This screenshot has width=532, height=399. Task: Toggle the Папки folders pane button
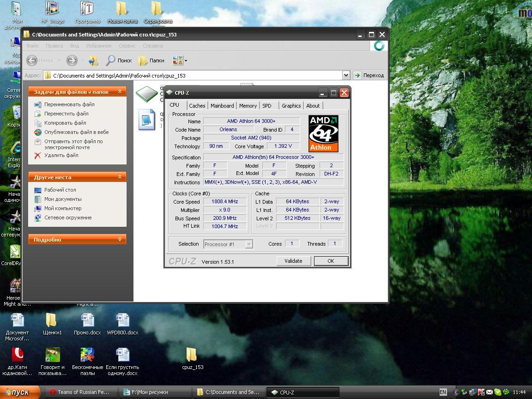click(151, 60)
